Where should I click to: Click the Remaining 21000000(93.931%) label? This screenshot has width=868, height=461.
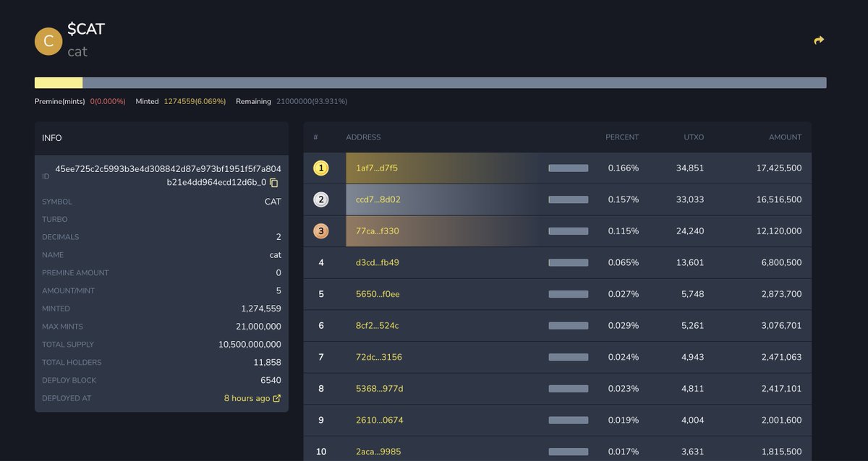292,101
